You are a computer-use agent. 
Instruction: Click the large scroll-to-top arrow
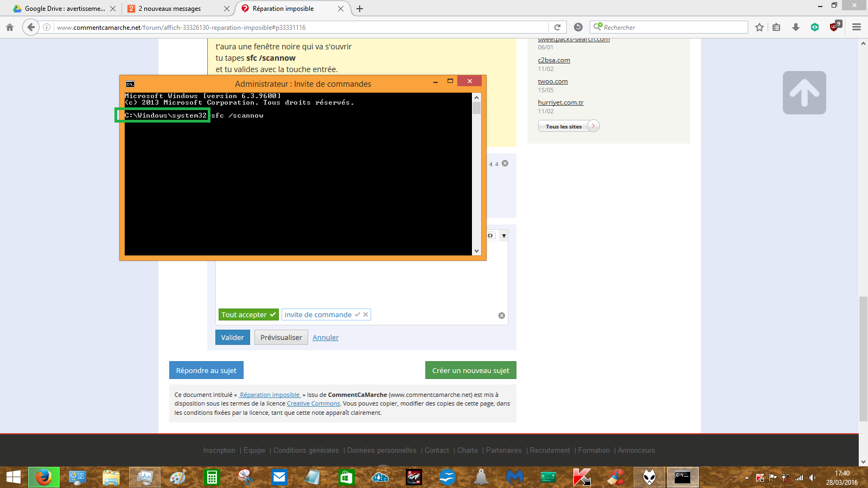804,93
